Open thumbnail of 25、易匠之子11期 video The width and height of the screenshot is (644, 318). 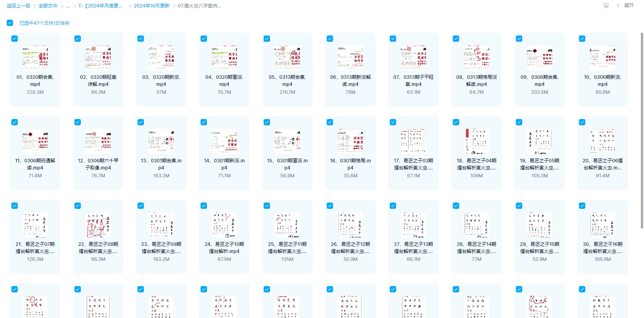point(287,225)
